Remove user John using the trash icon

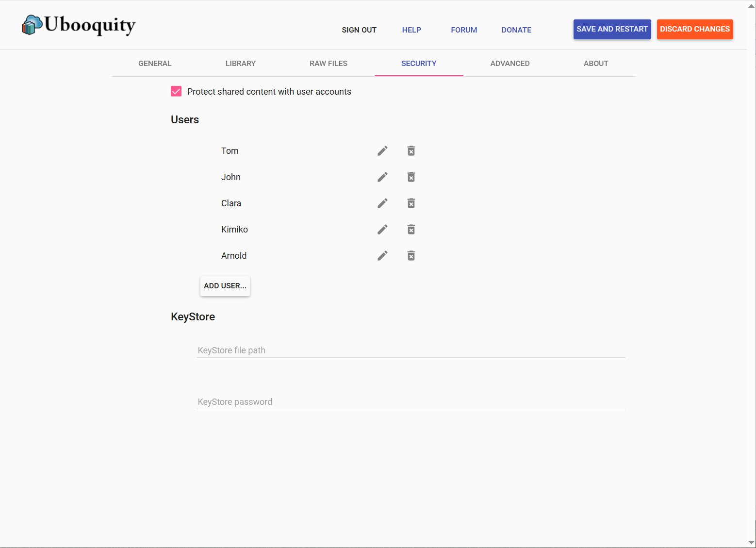tap(411, 177)
